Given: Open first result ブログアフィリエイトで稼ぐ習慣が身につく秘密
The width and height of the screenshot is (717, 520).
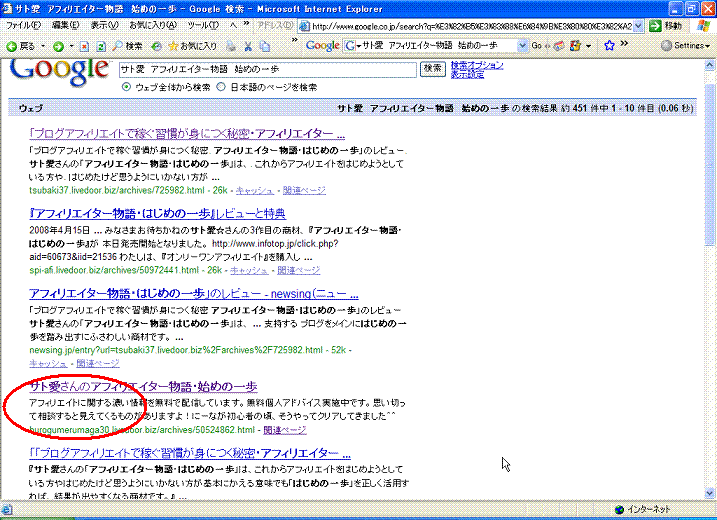Looking at the screenshot, I should (187, 134).
